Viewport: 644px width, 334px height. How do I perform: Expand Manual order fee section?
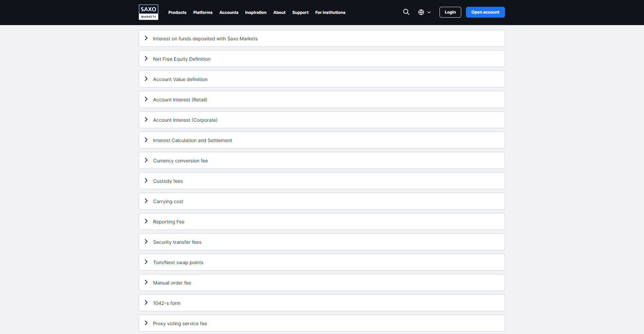pyautogui.click(x=321, y=282)
